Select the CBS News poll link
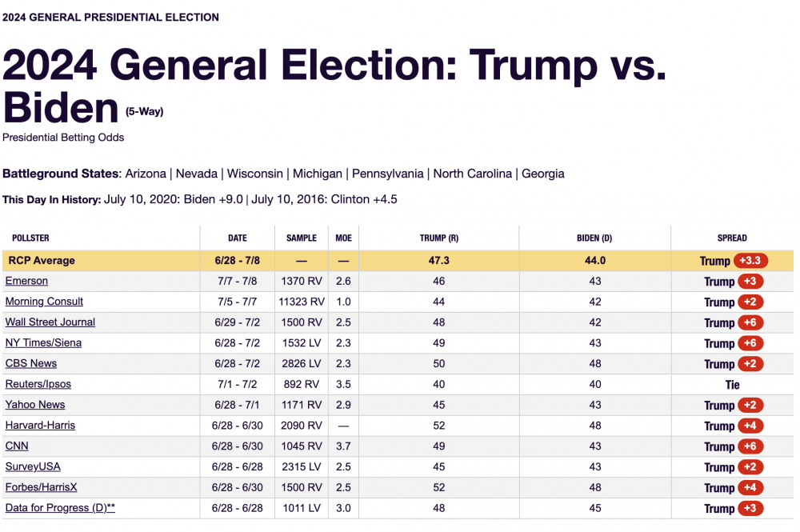The image size is (800, 532). 31,363
